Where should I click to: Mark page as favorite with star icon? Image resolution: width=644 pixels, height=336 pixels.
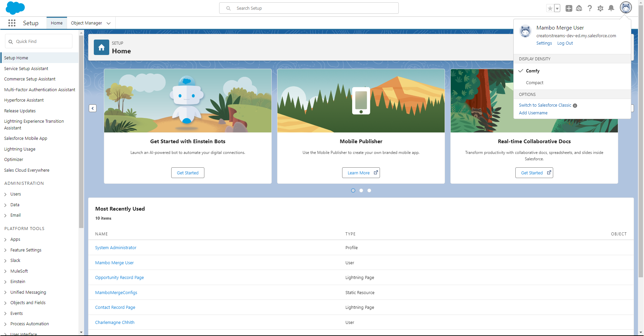(550, 8)
